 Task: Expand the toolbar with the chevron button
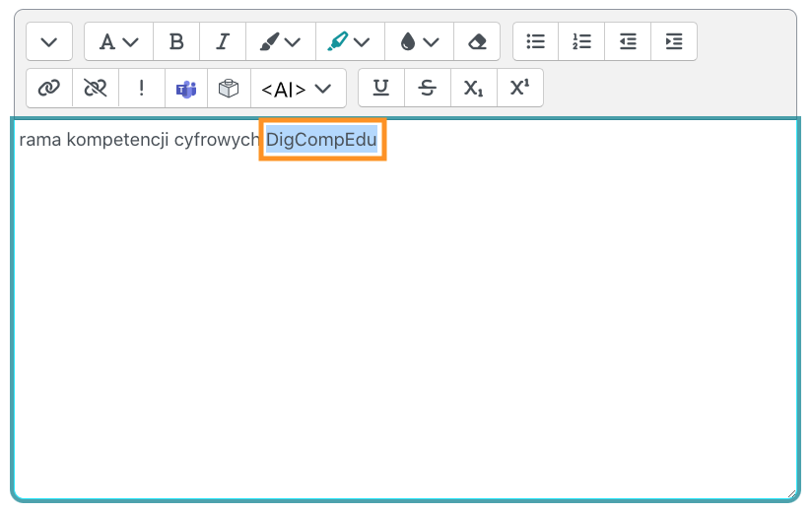tap(48, 42)
